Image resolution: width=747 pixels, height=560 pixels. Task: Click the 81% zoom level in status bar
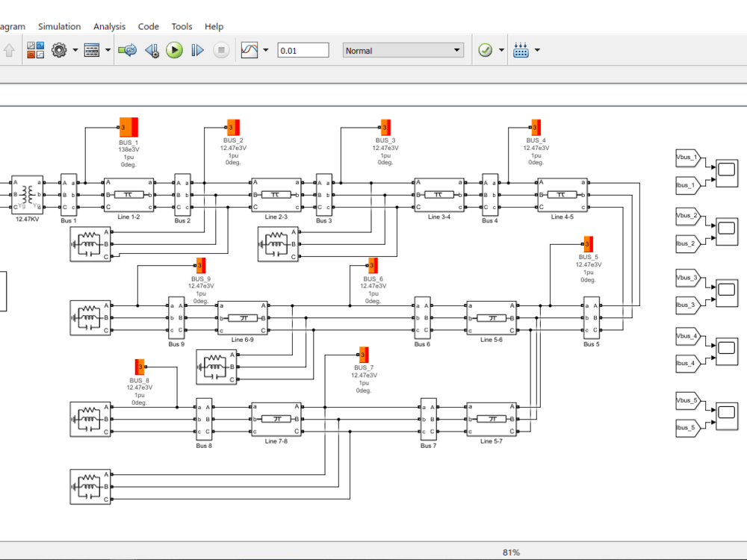[511, 553]
